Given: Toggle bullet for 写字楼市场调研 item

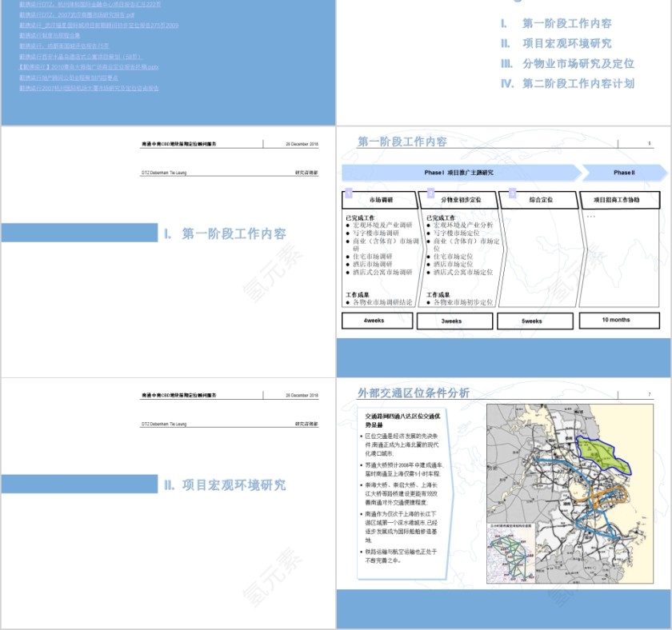Looking at the screenshot, I should click(347, 232).
